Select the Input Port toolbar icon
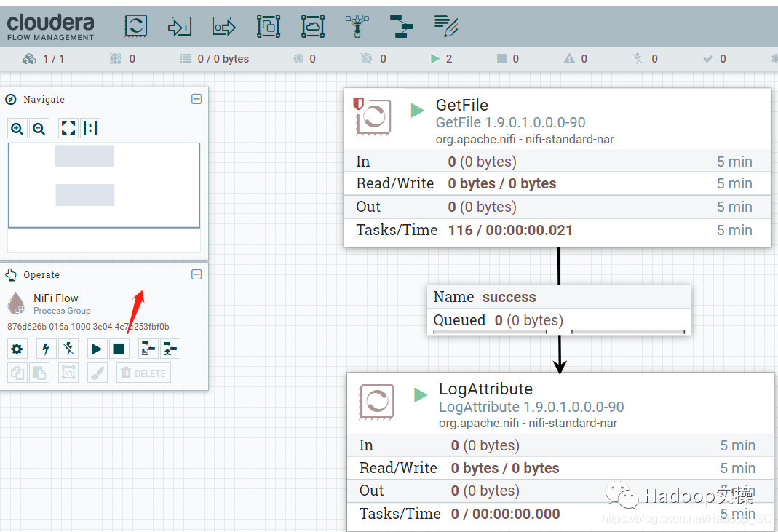Screen dimensions: 778x532 click(179, 26)
